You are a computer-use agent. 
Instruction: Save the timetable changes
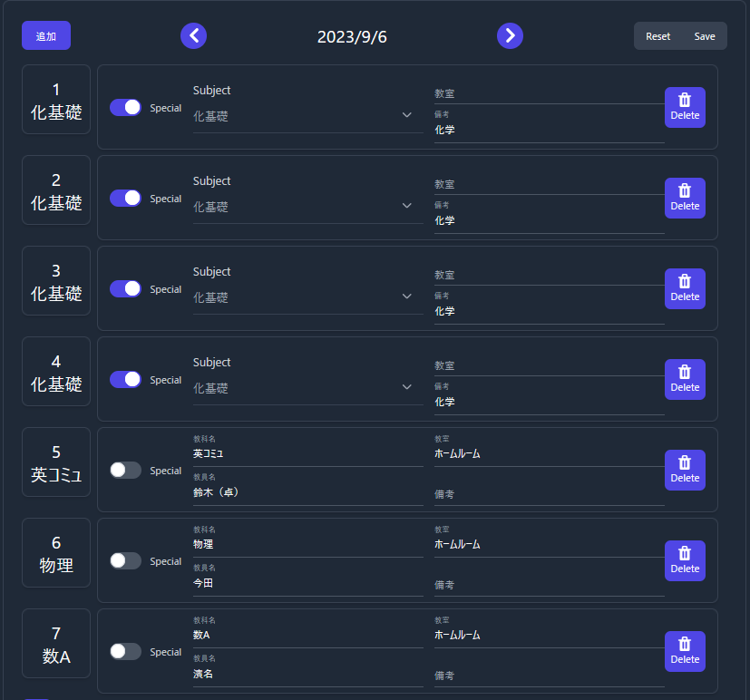(x=705, y=35)
